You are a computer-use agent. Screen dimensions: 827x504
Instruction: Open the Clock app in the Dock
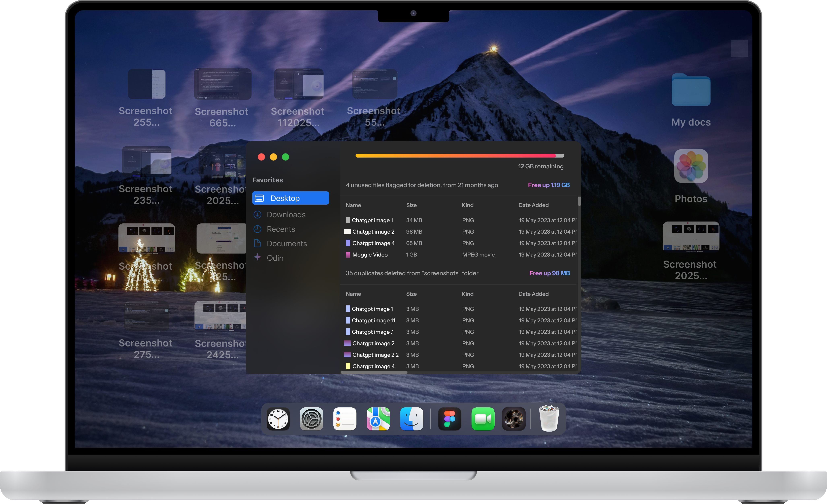[x=278, y=419]
